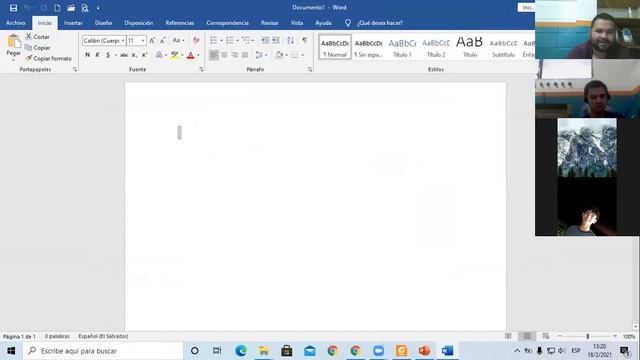Click Cortar scissors button

click(37, 37)
